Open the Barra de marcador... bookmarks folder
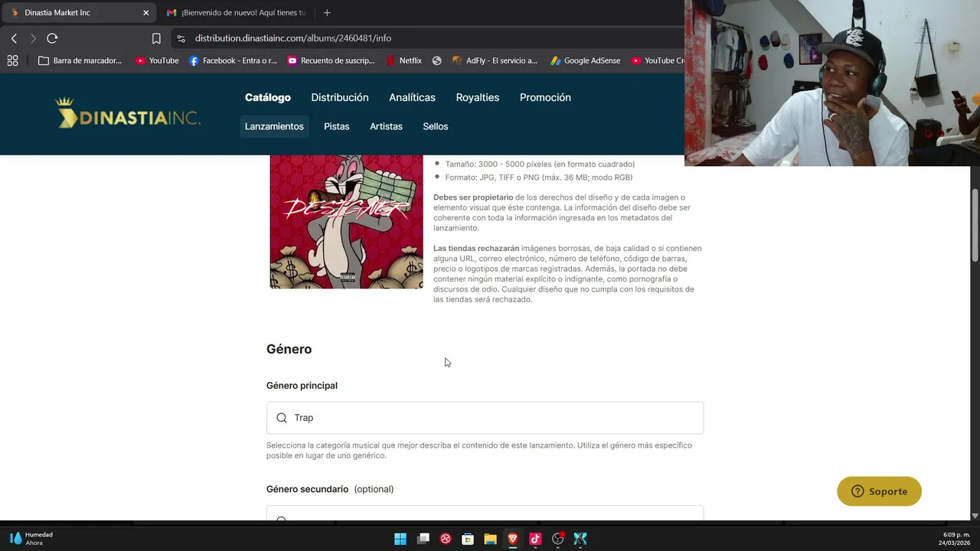980x551 pixels. (80, 60)
